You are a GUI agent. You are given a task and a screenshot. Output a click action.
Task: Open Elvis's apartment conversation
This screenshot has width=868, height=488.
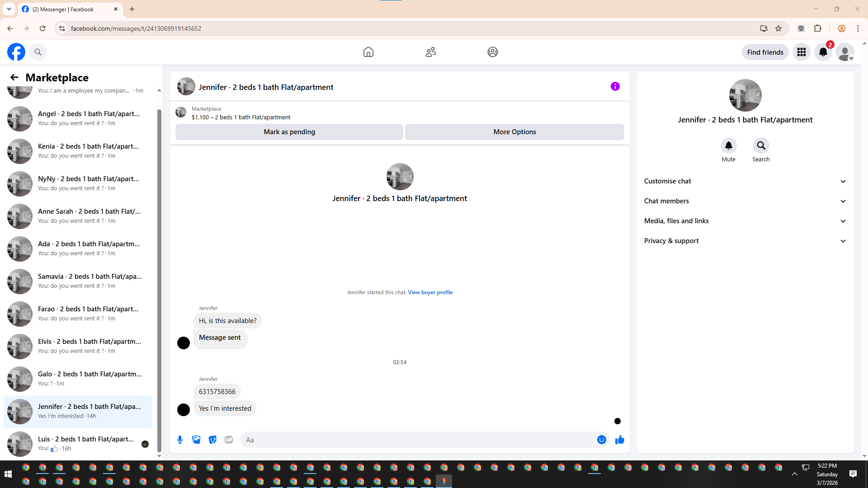(78, 346)
